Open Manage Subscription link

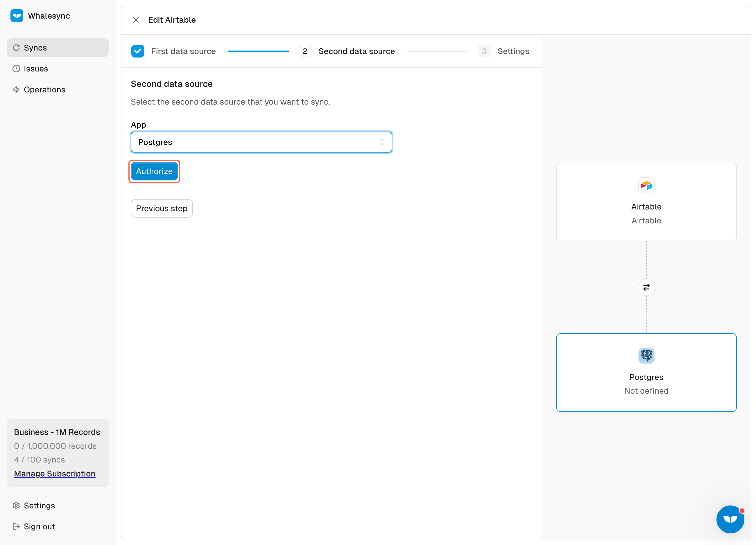click(55, 474)
